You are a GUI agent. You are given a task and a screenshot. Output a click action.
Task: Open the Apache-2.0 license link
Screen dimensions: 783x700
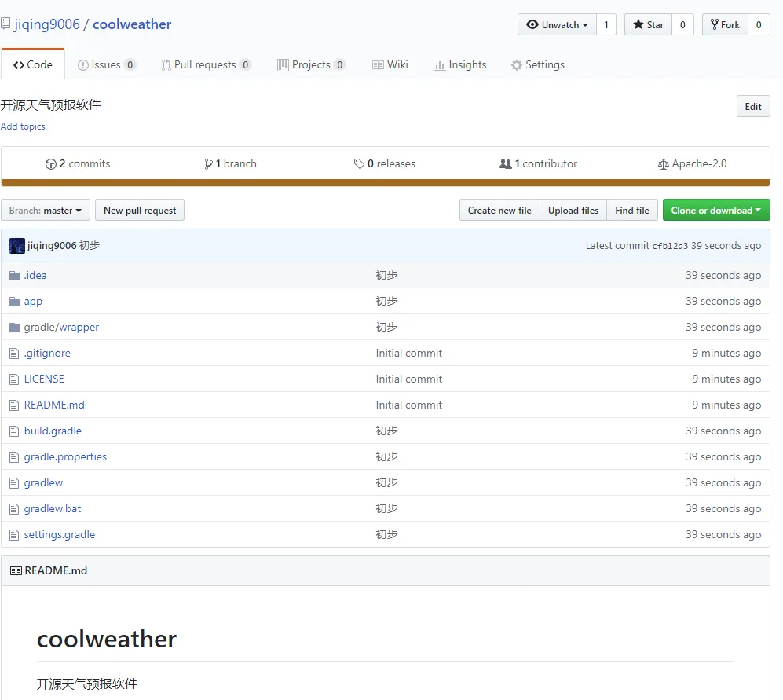692,164
